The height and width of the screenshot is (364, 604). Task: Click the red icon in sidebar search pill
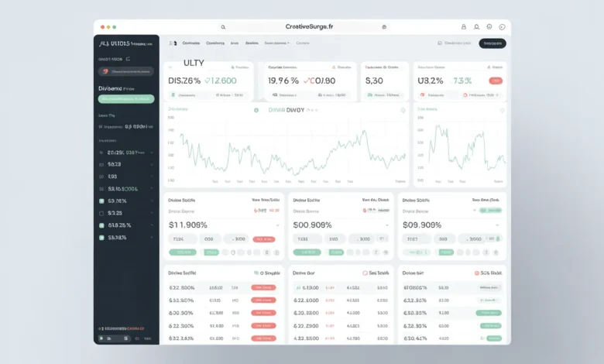[104, 71]
